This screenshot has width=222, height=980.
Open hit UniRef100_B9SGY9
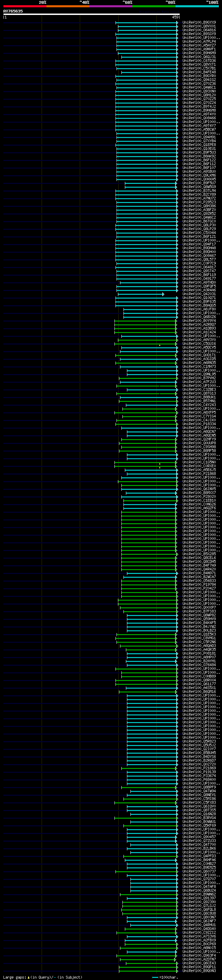(199, 34)
